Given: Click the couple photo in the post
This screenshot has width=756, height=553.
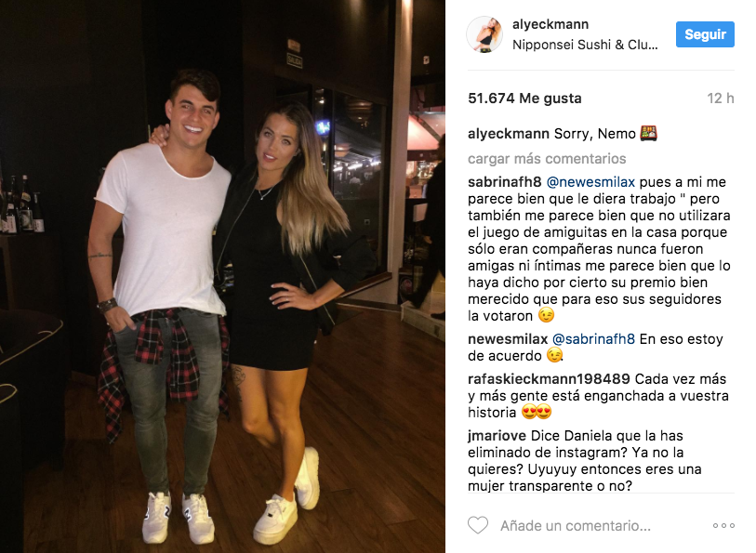Looking at the screenshot, I should [222, 277].
